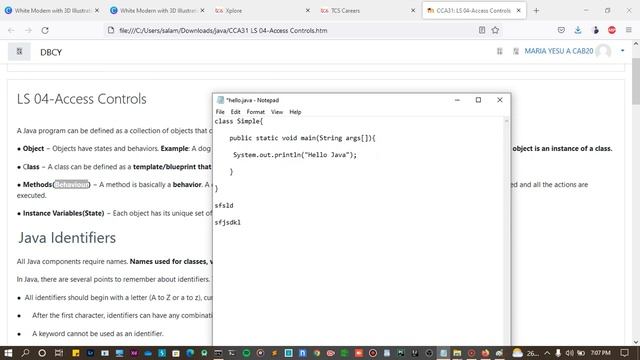
Task: Open the Pocket save icon
Action: pos(561,30)
